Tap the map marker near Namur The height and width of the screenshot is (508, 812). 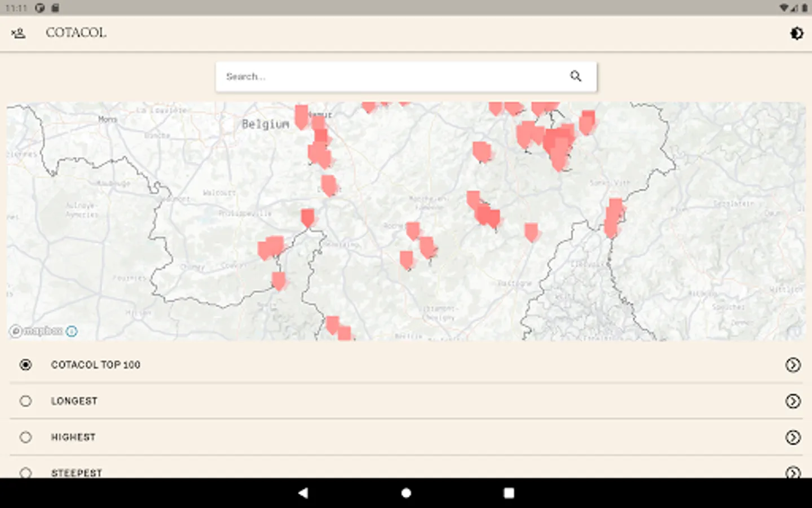point(302,116)
